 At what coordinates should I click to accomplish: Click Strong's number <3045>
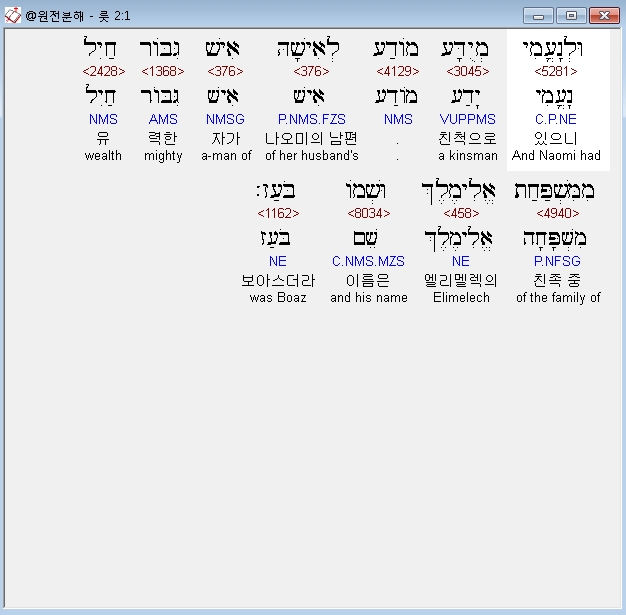pos(468,71)
